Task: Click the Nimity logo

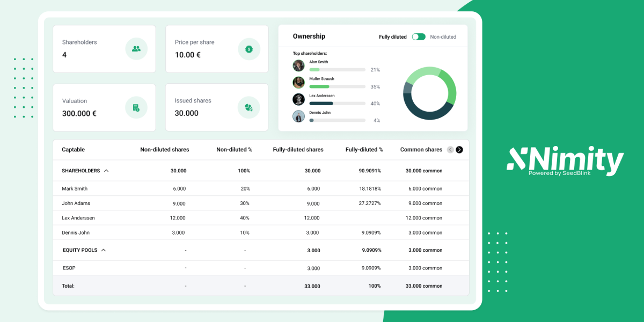Action: point(565,161)
